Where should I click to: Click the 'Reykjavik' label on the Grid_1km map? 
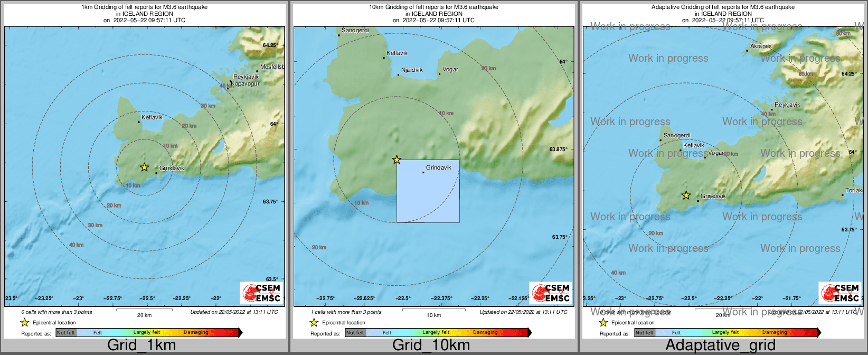pos(246,77)
